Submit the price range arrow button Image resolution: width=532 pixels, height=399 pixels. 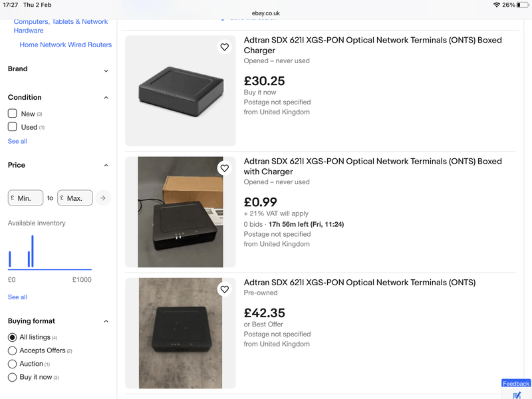pos(102,198)
